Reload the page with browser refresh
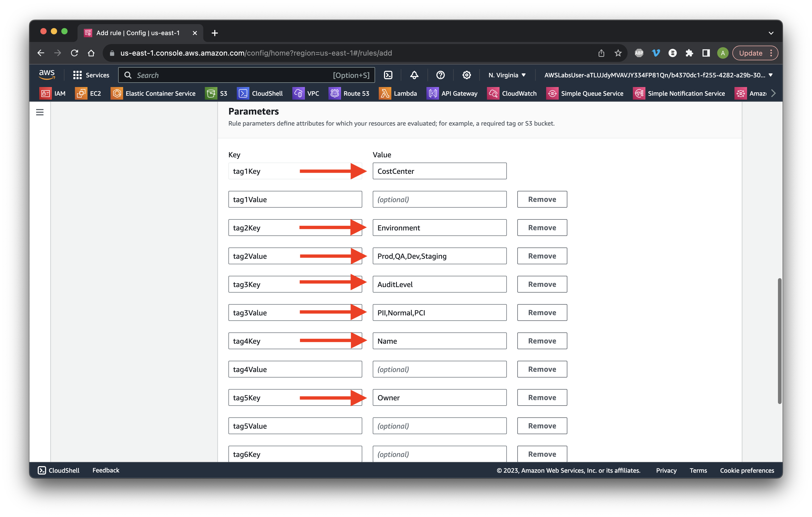 pyautogui.click(x=75, y=53)
